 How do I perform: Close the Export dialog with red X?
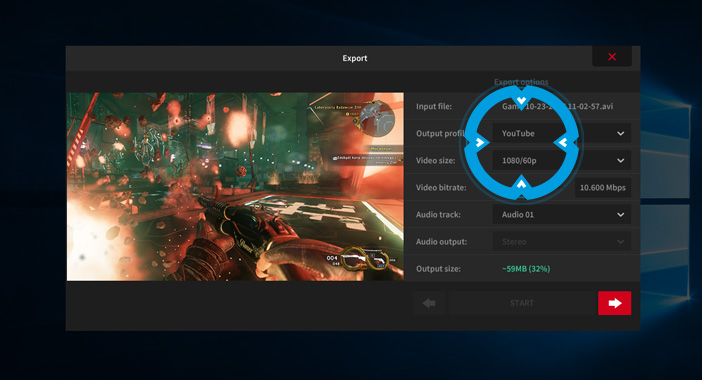pos(612,56)
